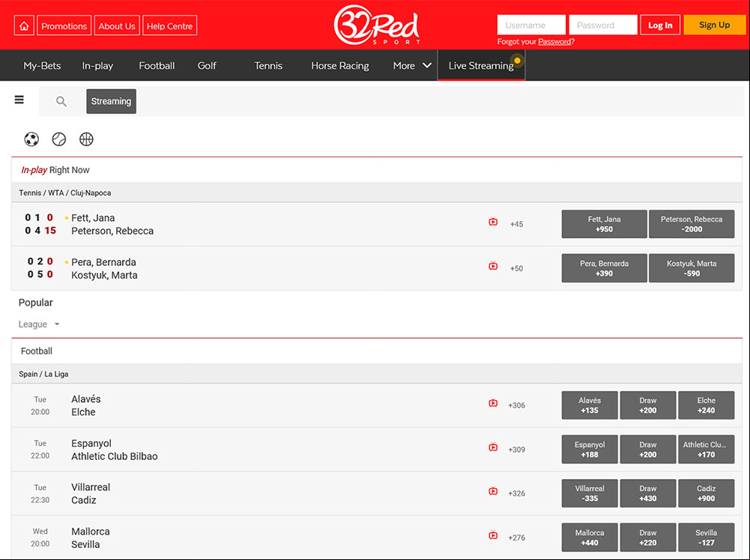Show +276 markets for Mallorca vs Sevilla
The image size is (750, 560).
coord(516,538)
